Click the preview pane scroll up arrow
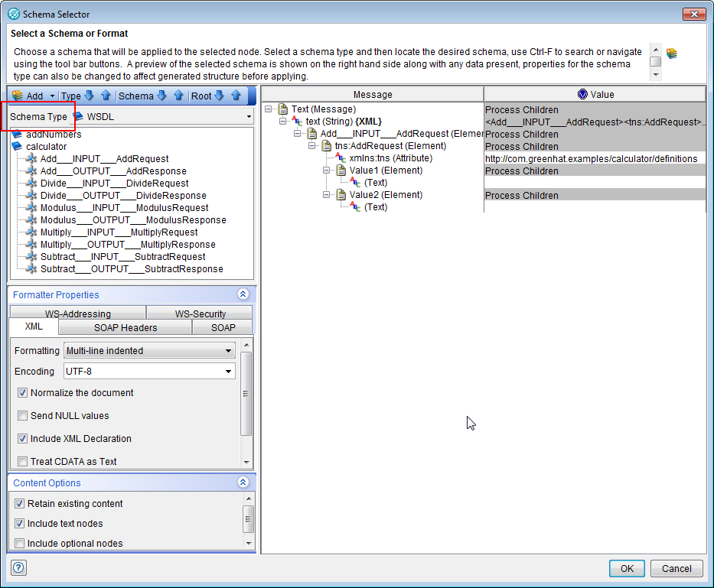The height and width of the screenshot is (588, 714). tap(656, 50)
